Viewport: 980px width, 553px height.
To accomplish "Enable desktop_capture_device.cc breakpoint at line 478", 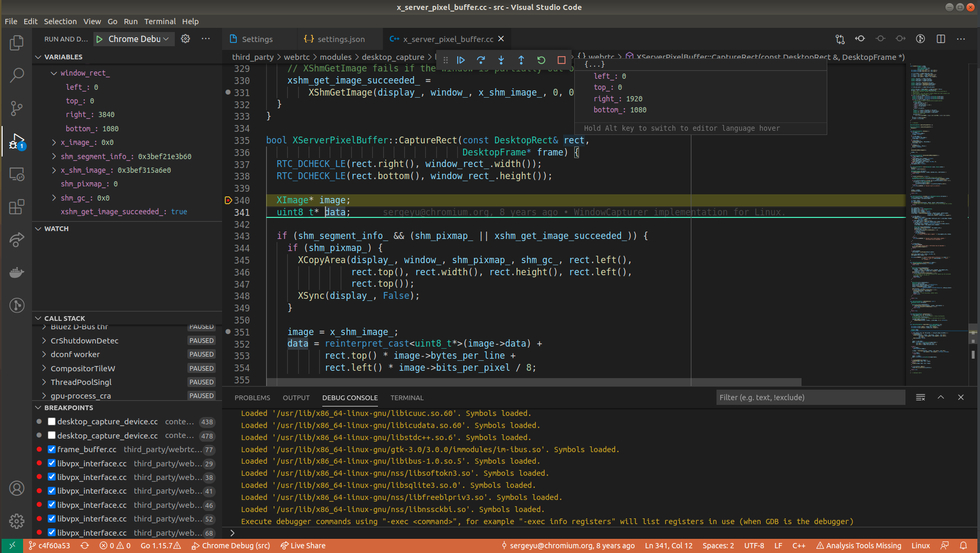I will click(52, 435).
